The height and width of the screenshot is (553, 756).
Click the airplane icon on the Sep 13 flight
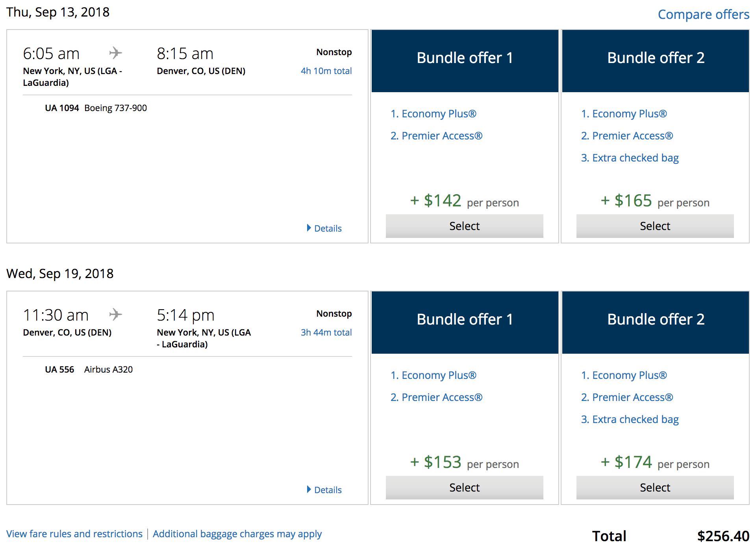[115, 53]
